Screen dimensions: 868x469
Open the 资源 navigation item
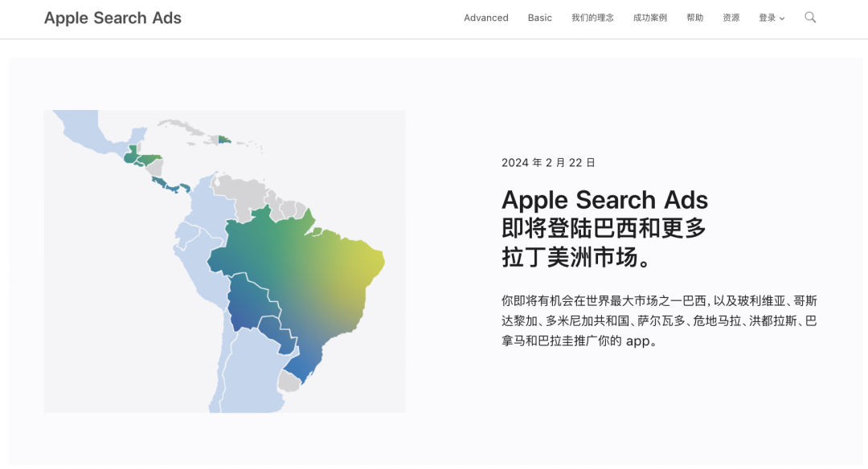731,18
